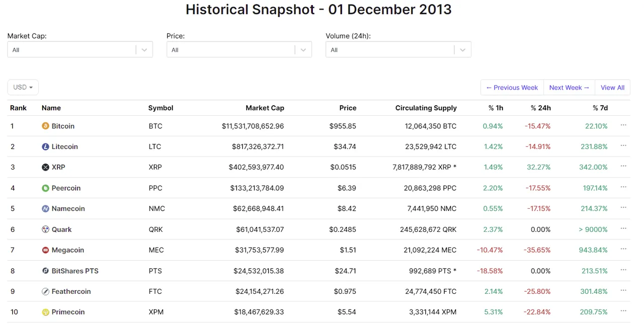
Task: Open the XRP name link
Action: pos(58,168)
